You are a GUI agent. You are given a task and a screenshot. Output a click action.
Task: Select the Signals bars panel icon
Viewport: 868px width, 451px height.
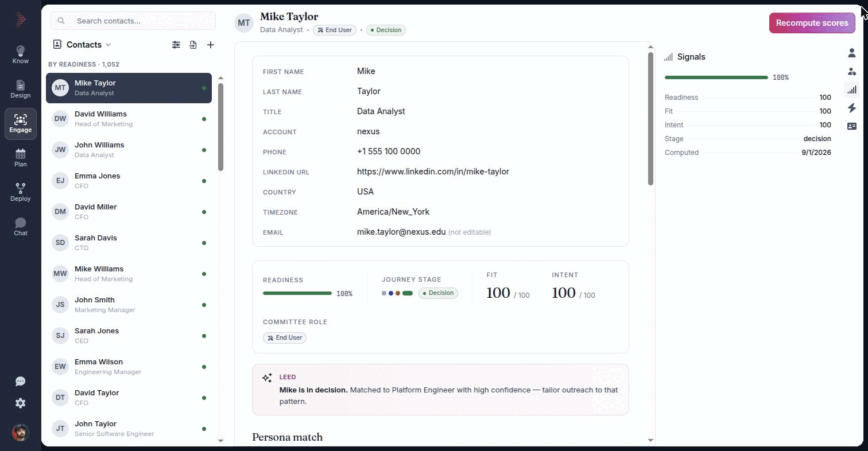coord(852,90)
